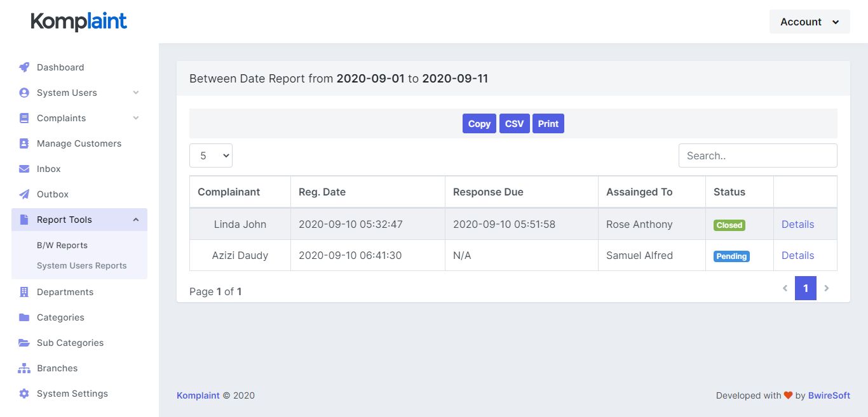Open System Users Reports submenu item
The image size is (868, 417).
81,265
